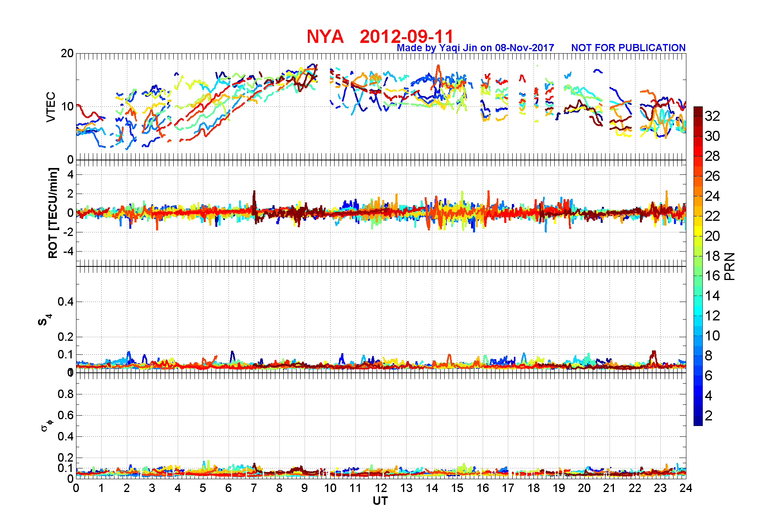
Task: Click the "UT" x-axis label
Action: point(380,501)
